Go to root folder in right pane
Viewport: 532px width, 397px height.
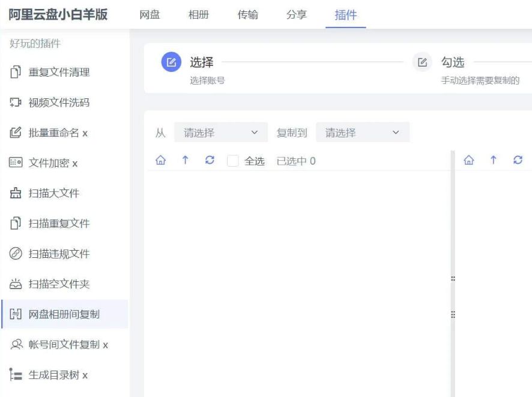469,160
